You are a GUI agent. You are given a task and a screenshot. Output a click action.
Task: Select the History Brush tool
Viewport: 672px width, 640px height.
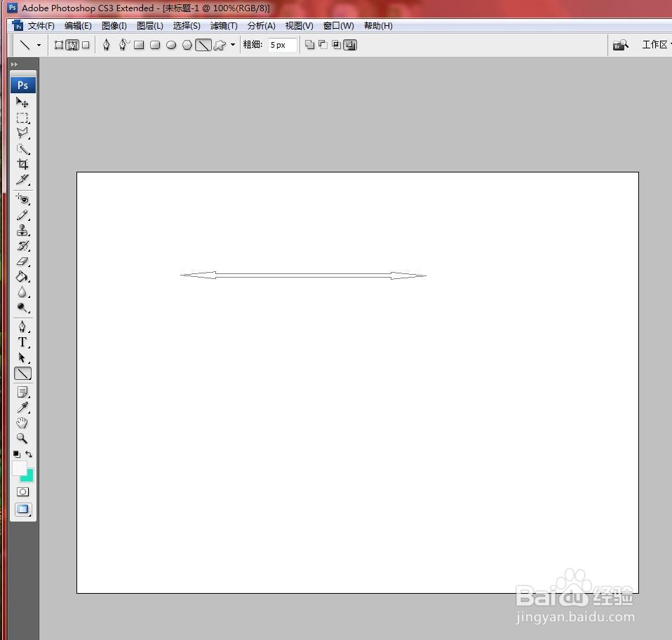[x=22, y=246]
